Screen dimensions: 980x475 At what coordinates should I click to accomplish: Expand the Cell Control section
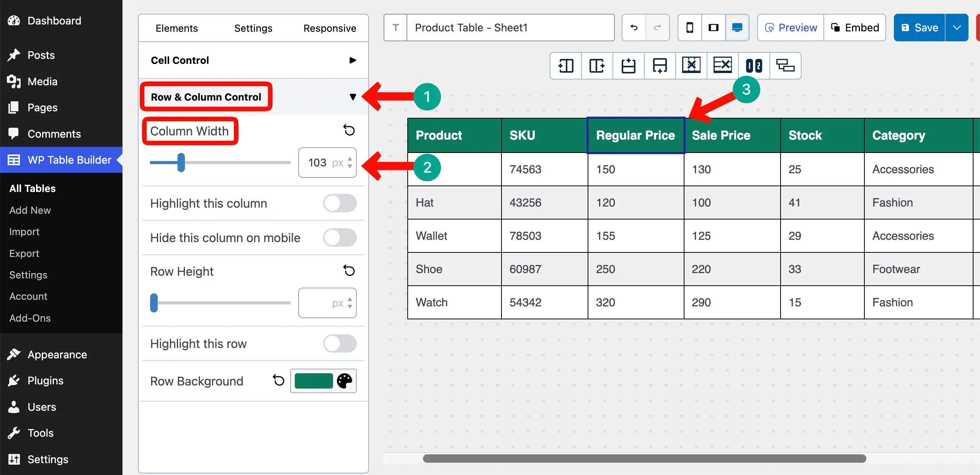coord(352,60)
